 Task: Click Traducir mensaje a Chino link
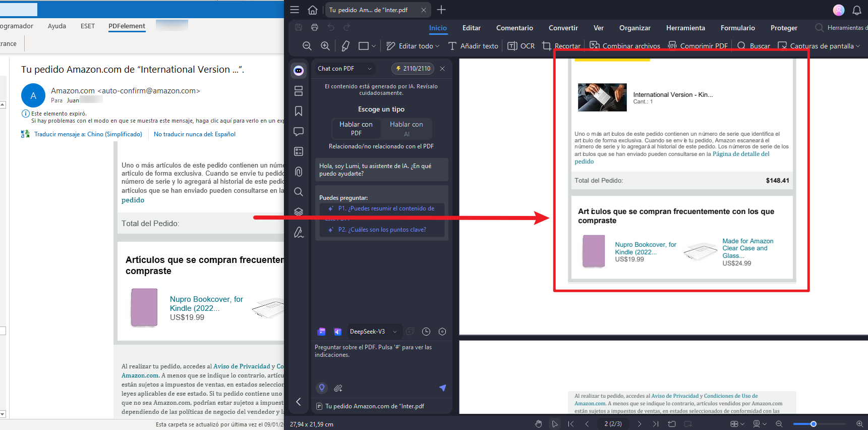pos(88,134)
